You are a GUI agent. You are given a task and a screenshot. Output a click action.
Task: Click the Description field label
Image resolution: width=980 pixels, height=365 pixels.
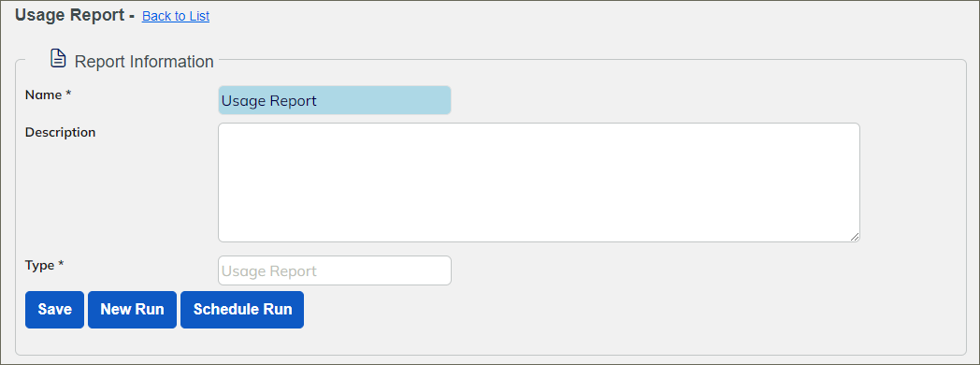click(x=60, y=133)
